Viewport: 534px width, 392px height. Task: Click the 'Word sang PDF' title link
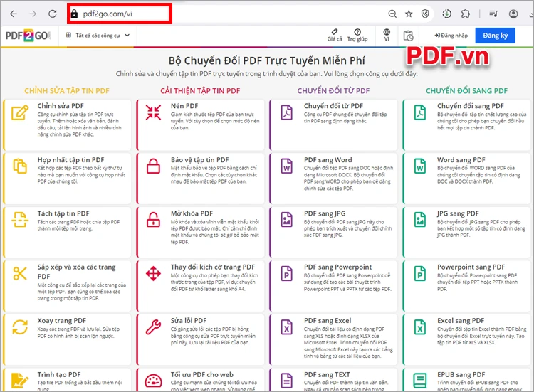point(461,159)
